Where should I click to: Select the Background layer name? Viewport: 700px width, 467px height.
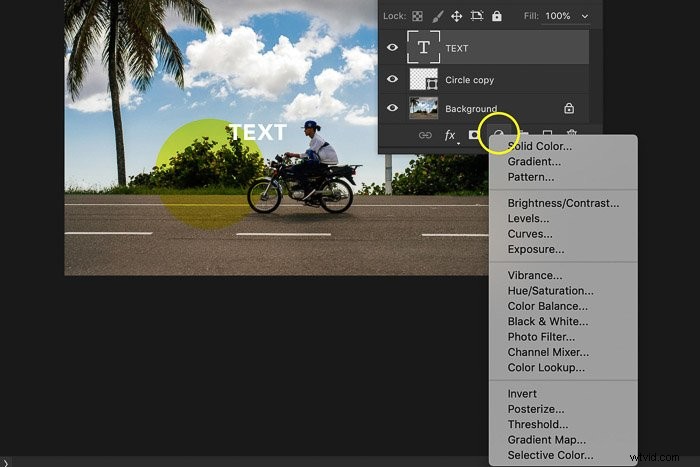click(471, 108)
